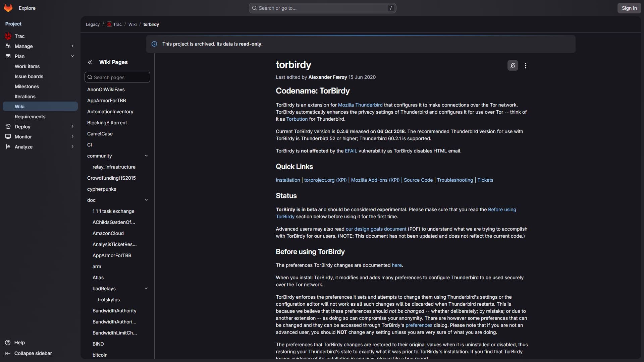
Task: Expand the Analyze section chevron
Action: coord(72,147)
